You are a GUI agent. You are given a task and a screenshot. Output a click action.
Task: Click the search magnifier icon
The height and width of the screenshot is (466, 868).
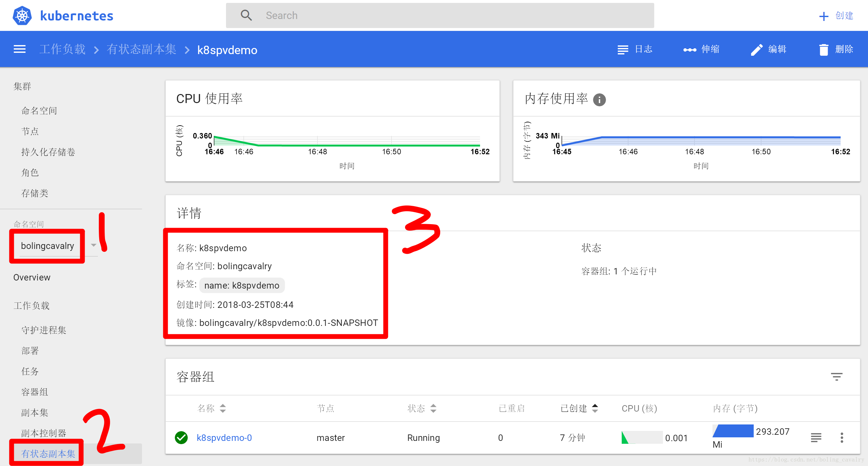click(246, 15)
